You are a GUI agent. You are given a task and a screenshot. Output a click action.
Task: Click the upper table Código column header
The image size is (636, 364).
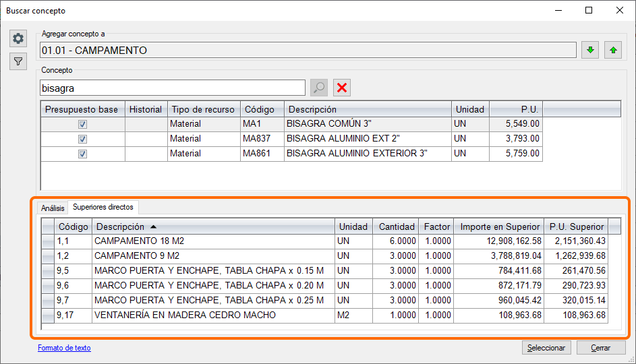(x=262, y=109)
